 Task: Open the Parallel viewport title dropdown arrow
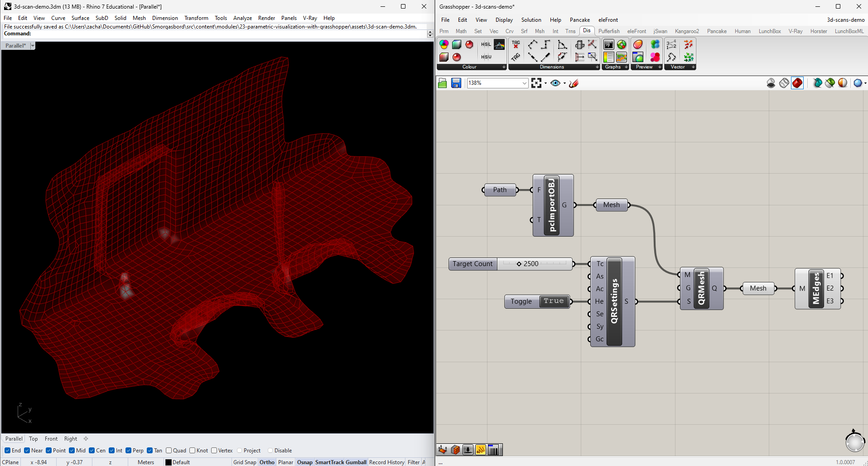(x=33, y=46)
